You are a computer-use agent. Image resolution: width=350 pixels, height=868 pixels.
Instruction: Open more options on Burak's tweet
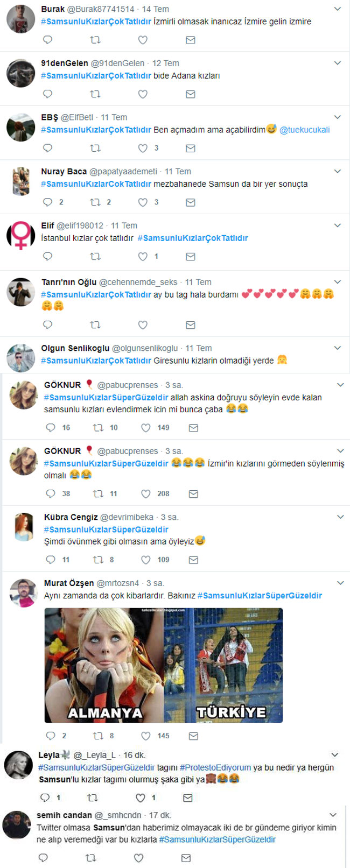(338, 9)
